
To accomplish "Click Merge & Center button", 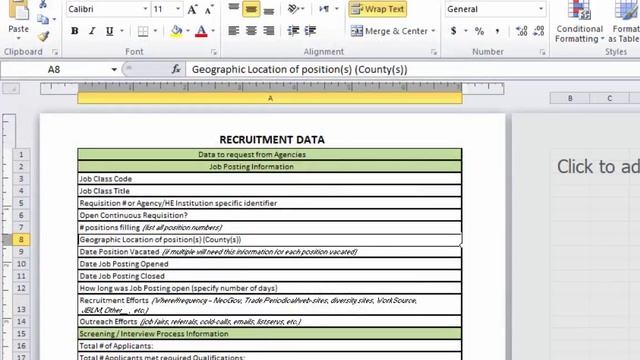I will tap(389, 31).
